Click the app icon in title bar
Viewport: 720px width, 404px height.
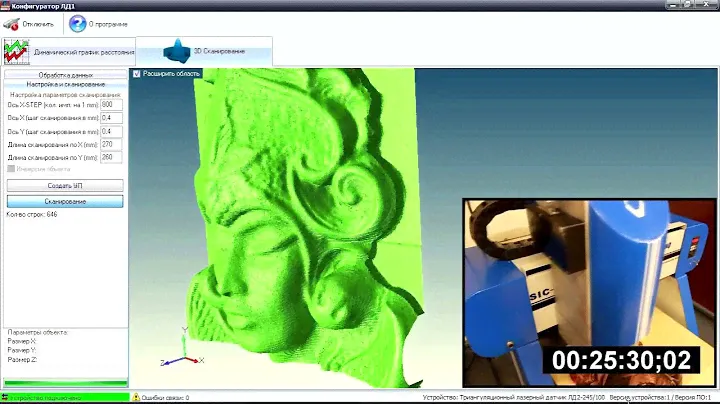(5, 5)
